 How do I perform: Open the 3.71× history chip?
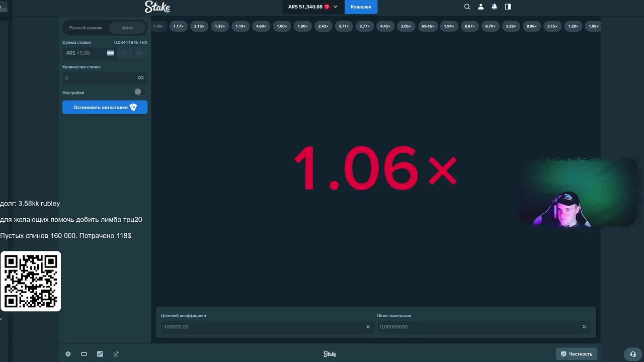(x=344, y=26)
